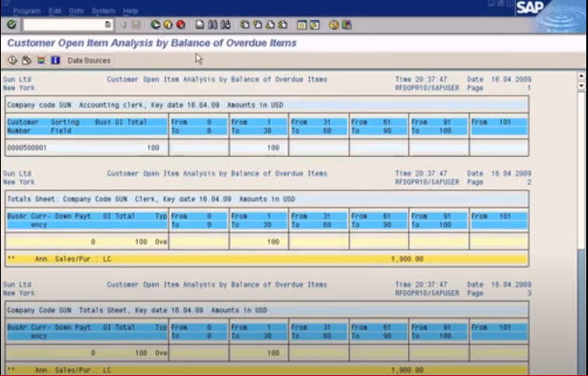Click the yellow Exit icon
The height and width of the screenshot is (376, 588).
pos(168,25)
